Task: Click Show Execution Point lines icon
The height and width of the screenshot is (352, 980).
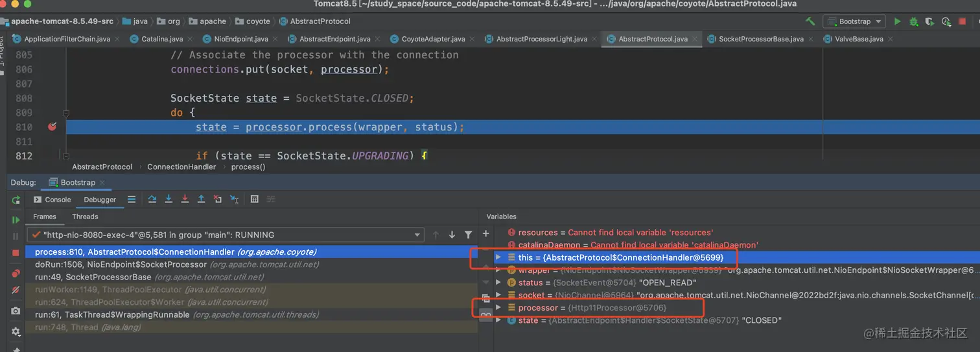Action: click(x=132, y=199)
